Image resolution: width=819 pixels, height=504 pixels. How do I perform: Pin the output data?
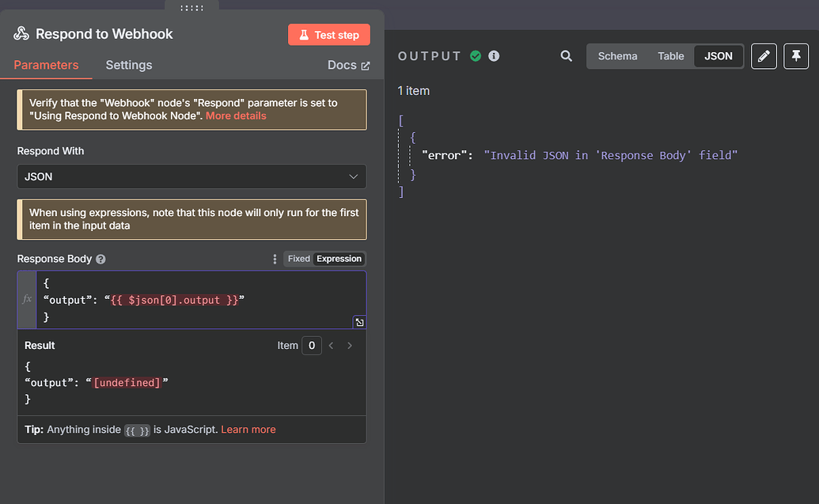pyautogui.click(x=796, y=56)
